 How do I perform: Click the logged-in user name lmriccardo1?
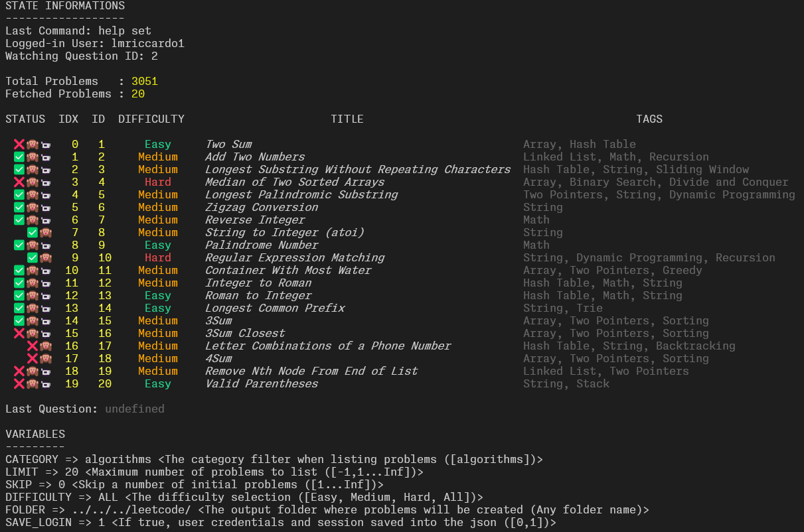click(x=148, y=43)
